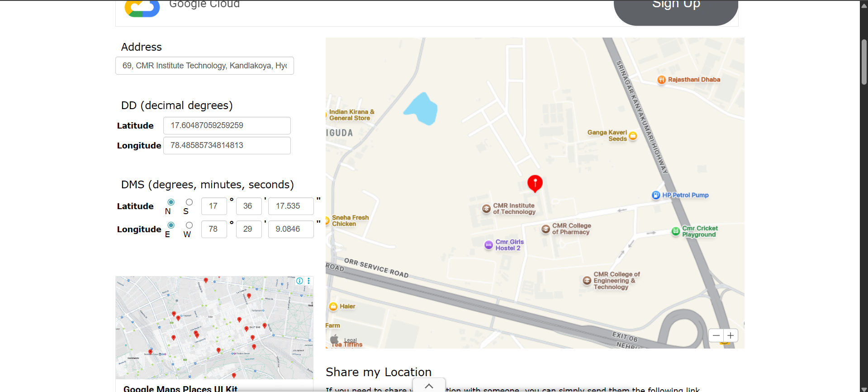Image resolution: width=868 pixels, height=392 pixels.
Task: Click the Cmr Girls Hostel 2 marker
Action: [x=489, y=245]
